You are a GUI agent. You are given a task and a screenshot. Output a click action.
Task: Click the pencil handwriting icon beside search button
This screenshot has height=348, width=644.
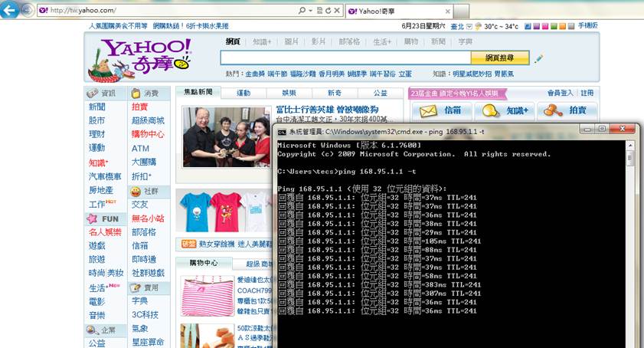click(538, 58)
